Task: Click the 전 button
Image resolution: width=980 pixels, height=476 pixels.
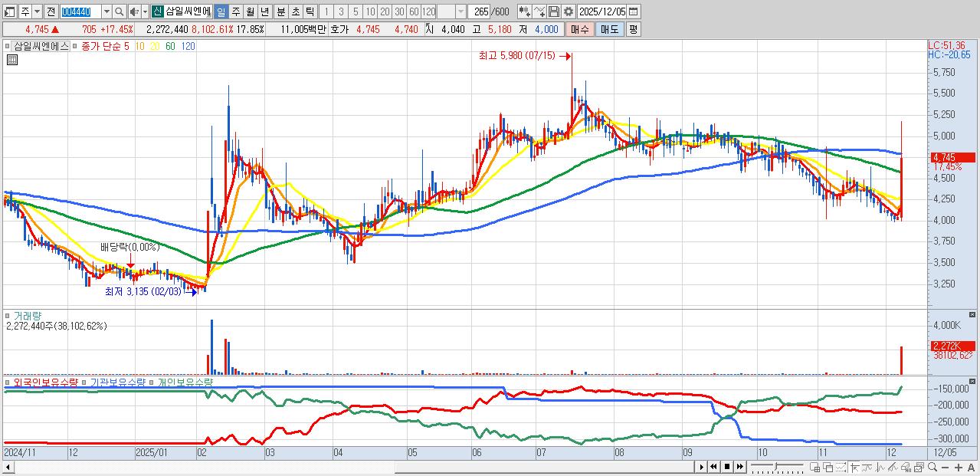Action: (x=51, y=11)
